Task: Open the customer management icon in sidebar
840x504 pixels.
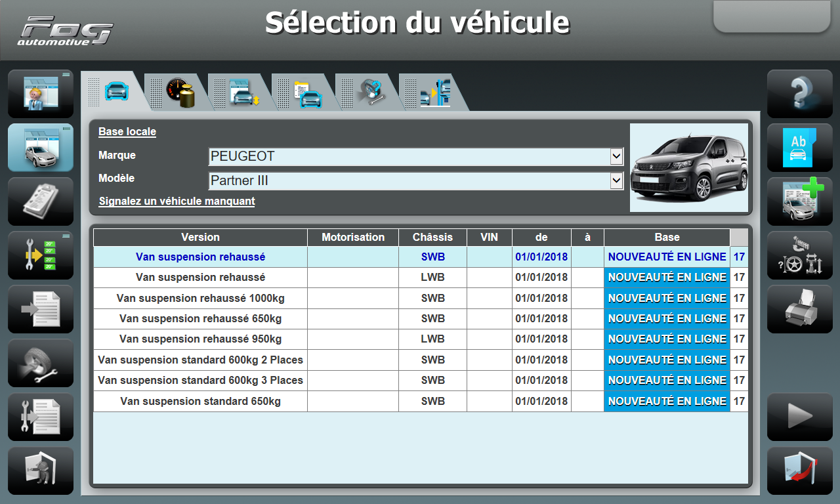Action: coord(41,94)
